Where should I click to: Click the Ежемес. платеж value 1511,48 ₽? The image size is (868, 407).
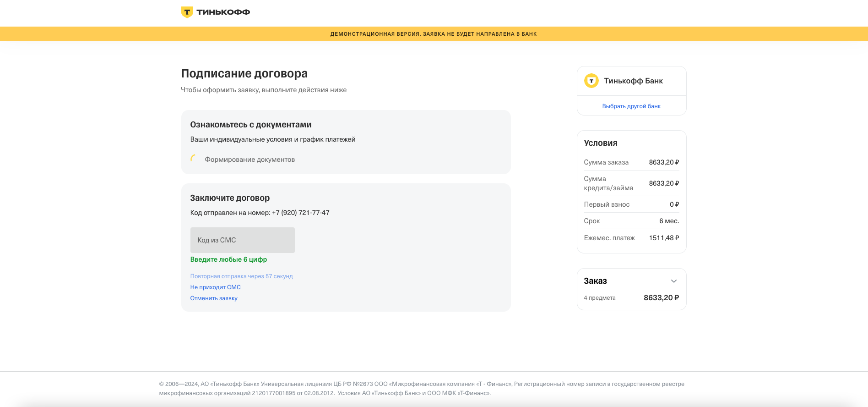point(664,238)
